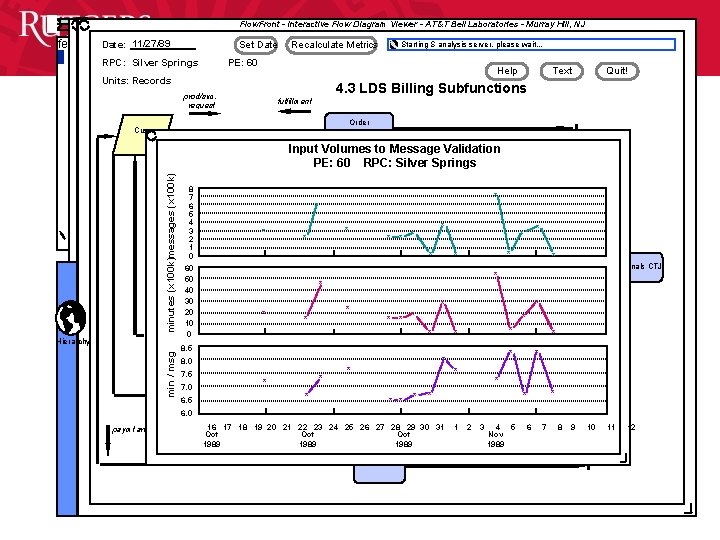
Task: Click the teal peak point on Nov 4
Action: click(496, 195)
